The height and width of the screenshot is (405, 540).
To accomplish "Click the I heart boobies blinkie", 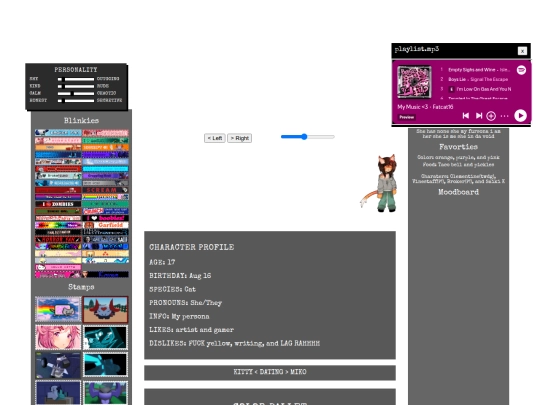I will (105, 218).
